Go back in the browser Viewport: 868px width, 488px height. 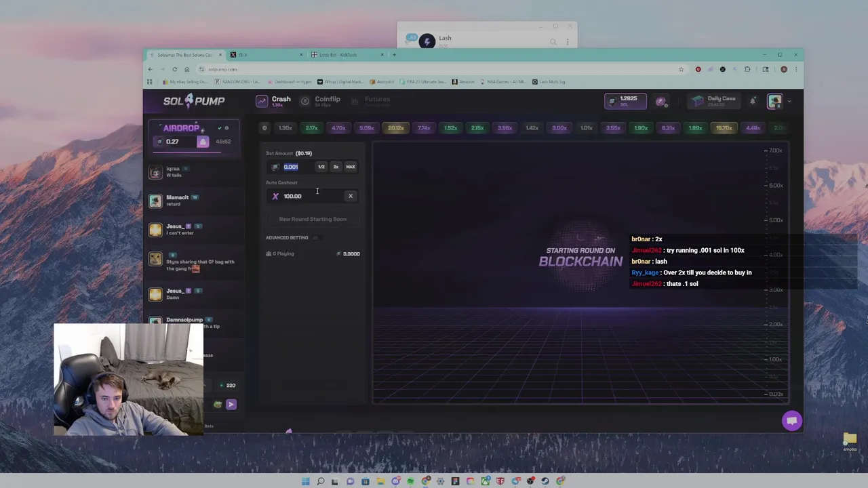(x=151, y=69)
